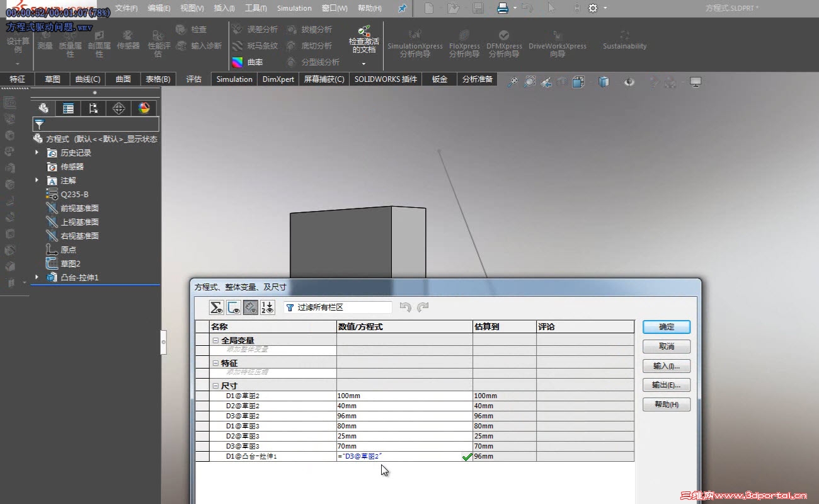Collapse the 尺寸 section in equations table

pyautogui.click(x=215, y=386)
